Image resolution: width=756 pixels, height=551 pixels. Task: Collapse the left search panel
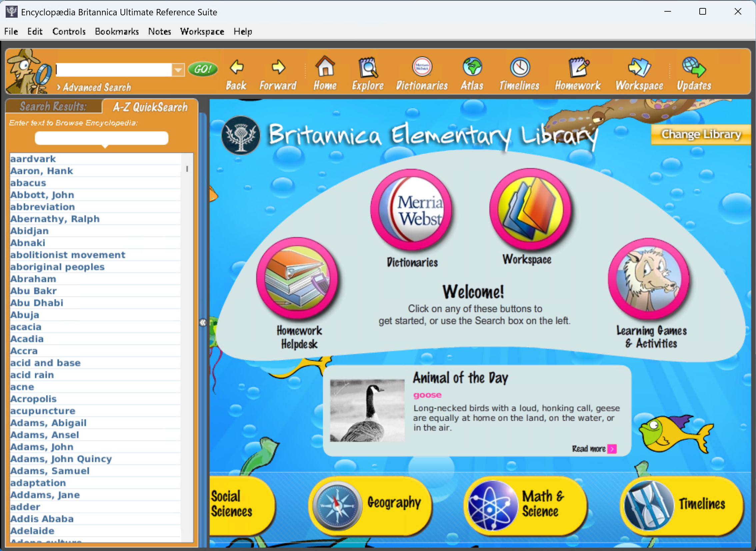[x=203, y=323]
